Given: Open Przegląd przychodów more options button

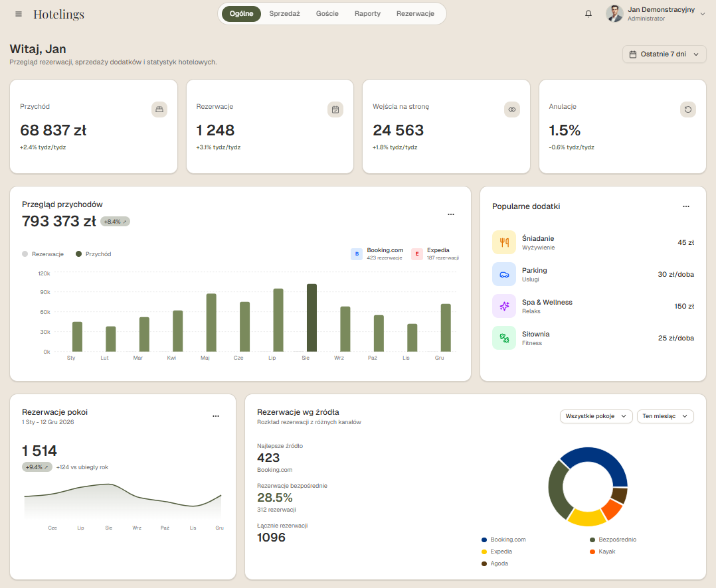Looking at the screenshot, I should click(x=451, y=214).
